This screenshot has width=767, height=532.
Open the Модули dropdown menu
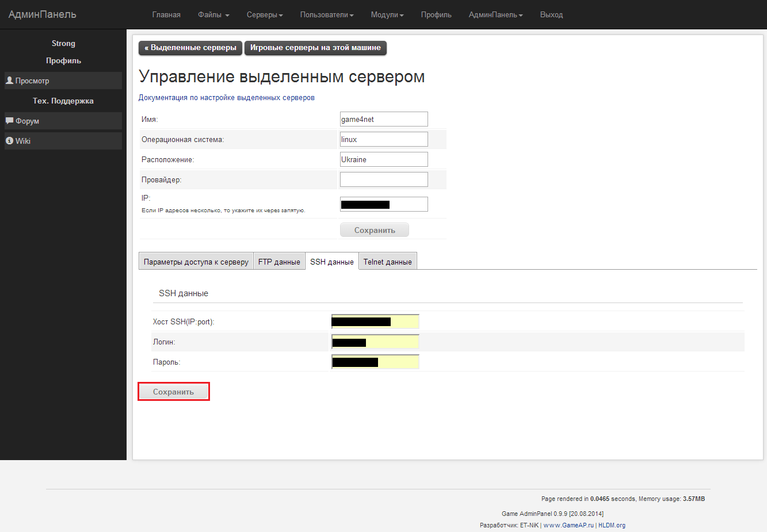click(387, 15)
